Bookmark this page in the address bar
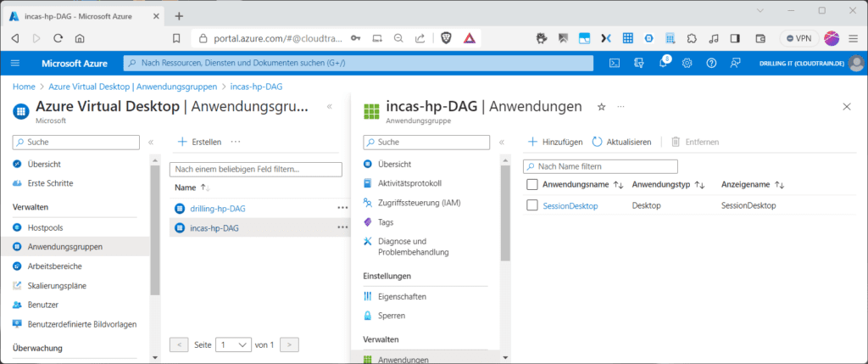 click(176, 38)
